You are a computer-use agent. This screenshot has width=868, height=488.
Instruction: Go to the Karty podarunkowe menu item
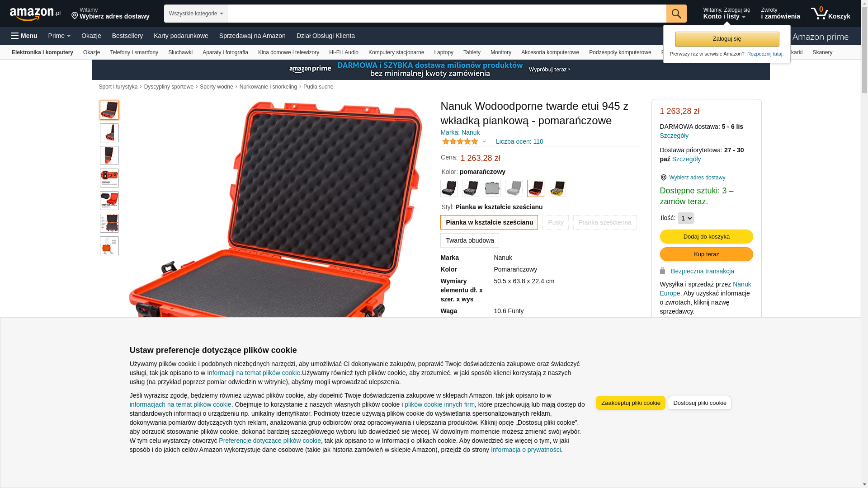coord(181,36)
